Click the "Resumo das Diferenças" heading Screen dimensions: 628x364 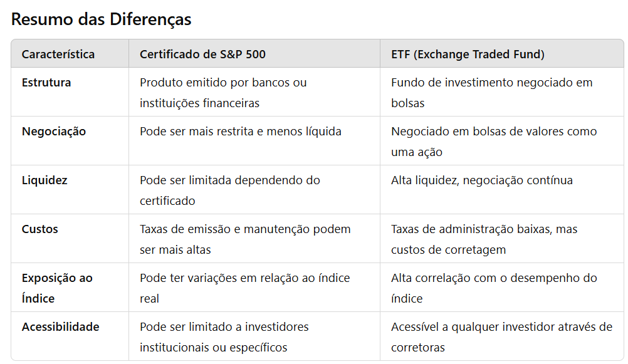coord(101,19)
